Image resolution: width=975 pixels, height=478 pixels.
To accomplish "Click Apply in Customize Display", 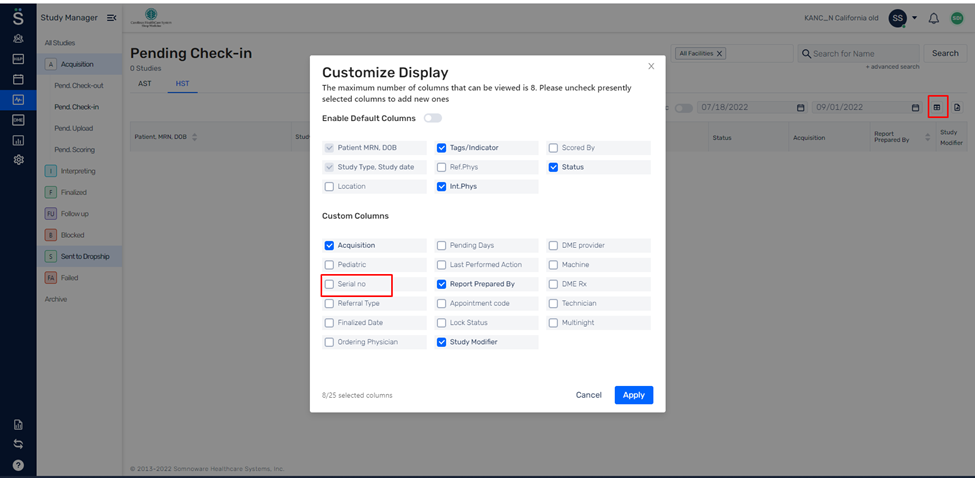I will point(634,395).
